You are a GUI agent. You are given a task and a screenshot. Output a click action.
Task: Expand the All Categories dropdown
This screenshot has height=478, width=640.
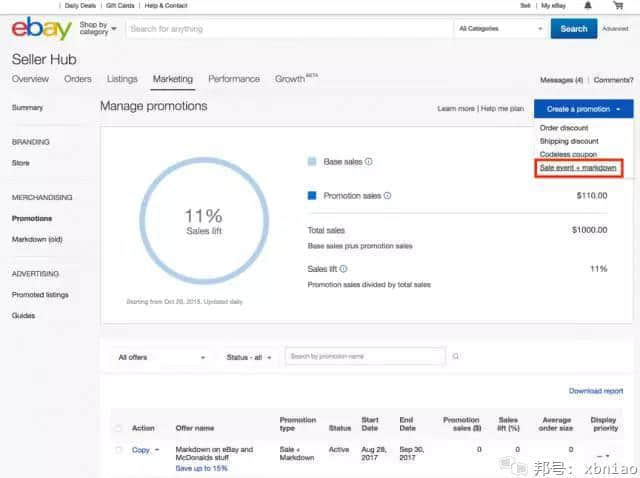point(498,29)
